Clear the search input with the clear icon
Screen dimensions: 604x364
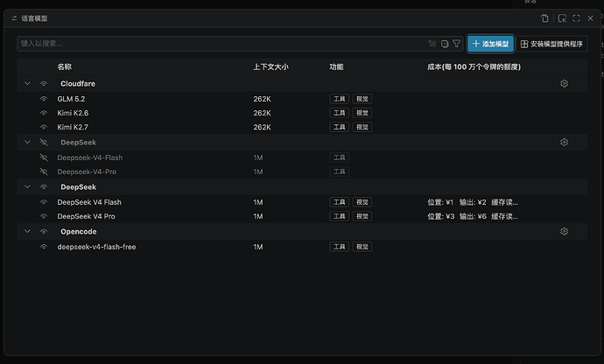[x=432, y=44]
